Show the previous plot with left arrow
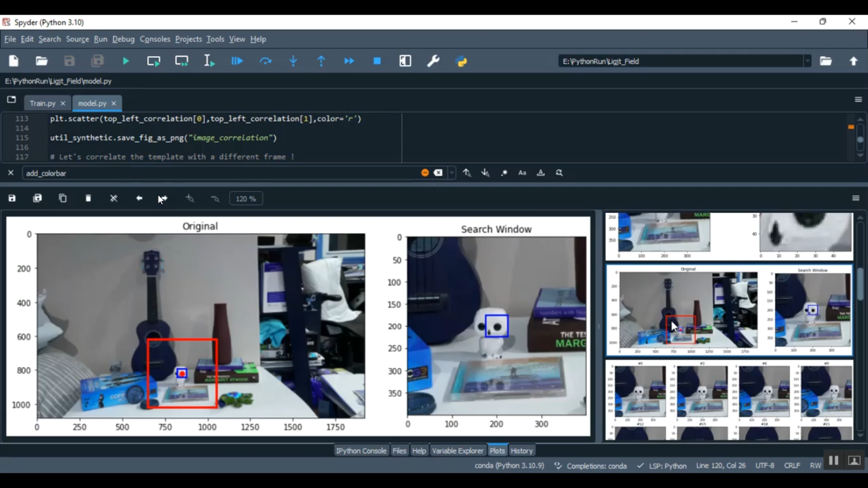Image resolution: width=868 pixels, height=488 pixels. [139, 198]
